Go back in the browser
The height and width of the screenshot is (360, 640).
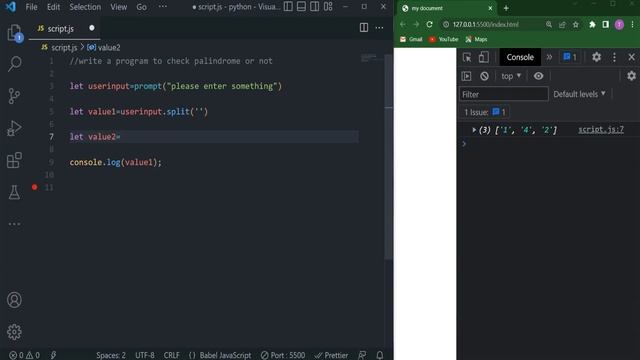403,24
